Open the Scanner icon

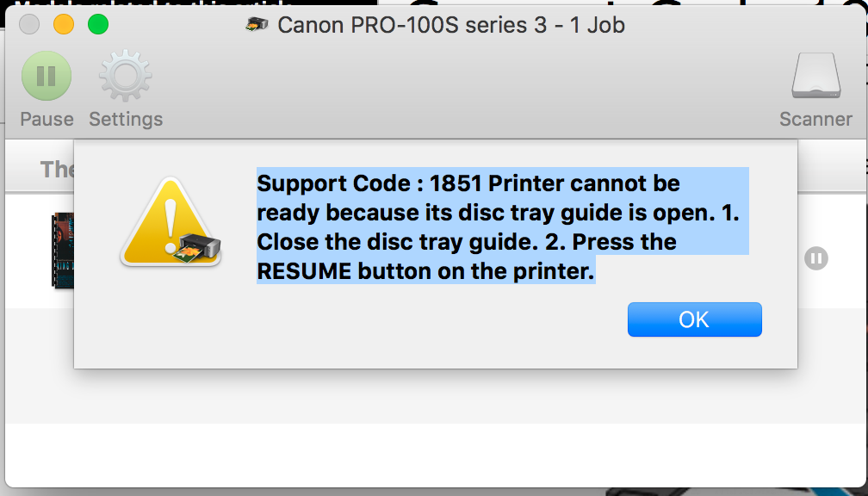click(815, 77)
